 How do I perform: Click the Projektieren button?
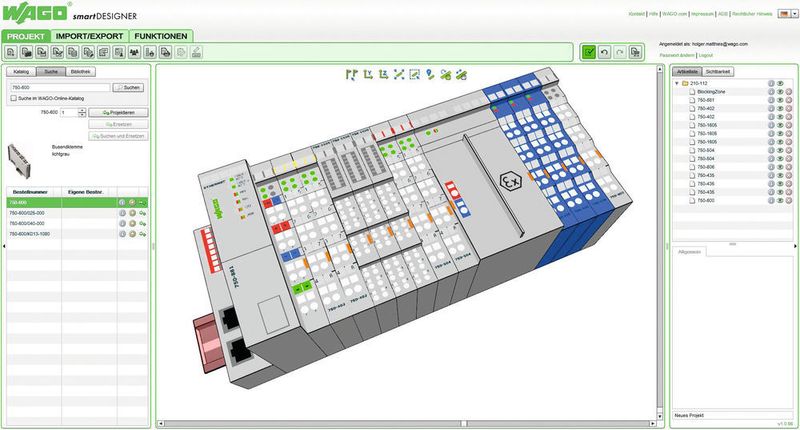tap(118, 112)
